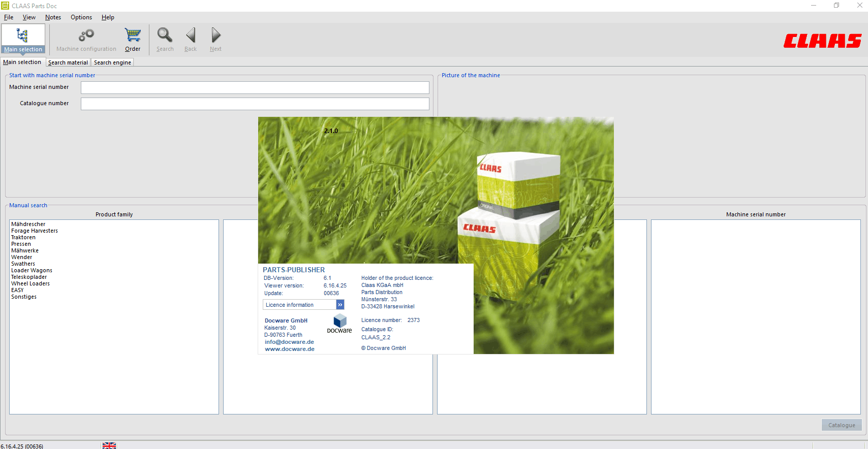Viewport: 868px width, 449px height.
Task: Select the Main selection tab
Action: (x=22, y=62)
